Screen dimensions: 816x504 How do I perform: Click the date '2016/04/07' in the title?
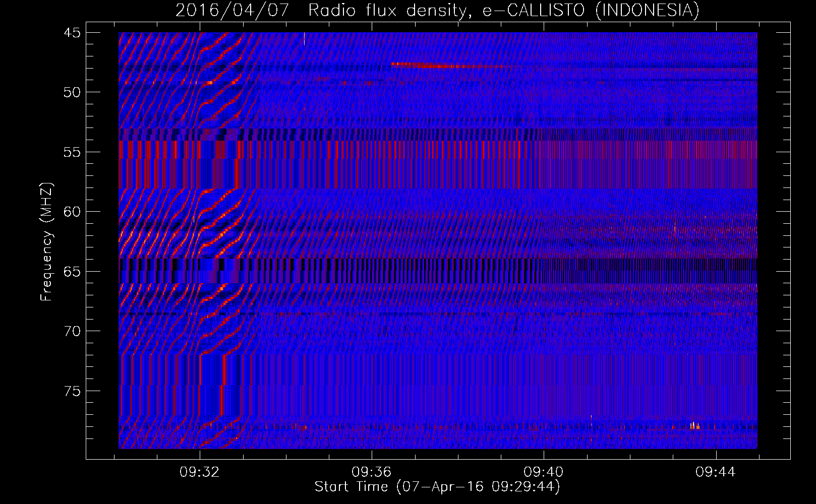[x=232, y=10]
